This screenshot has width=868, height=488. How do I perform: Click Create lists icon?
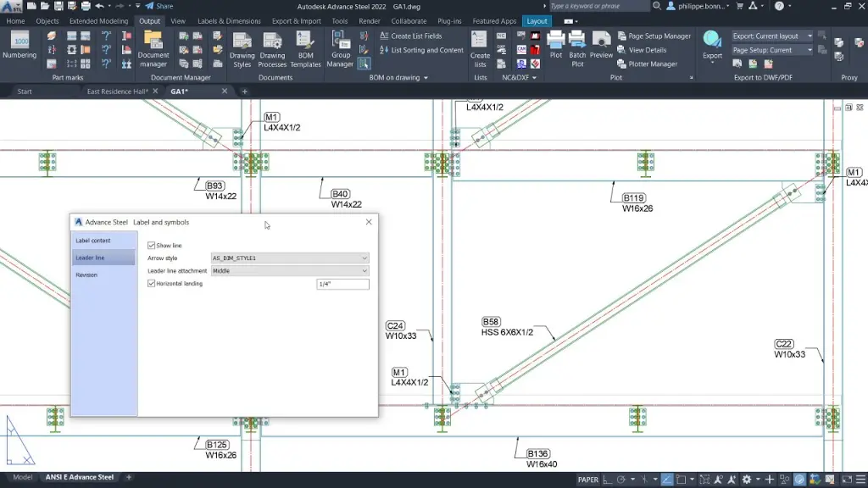(x=480, y=49)
